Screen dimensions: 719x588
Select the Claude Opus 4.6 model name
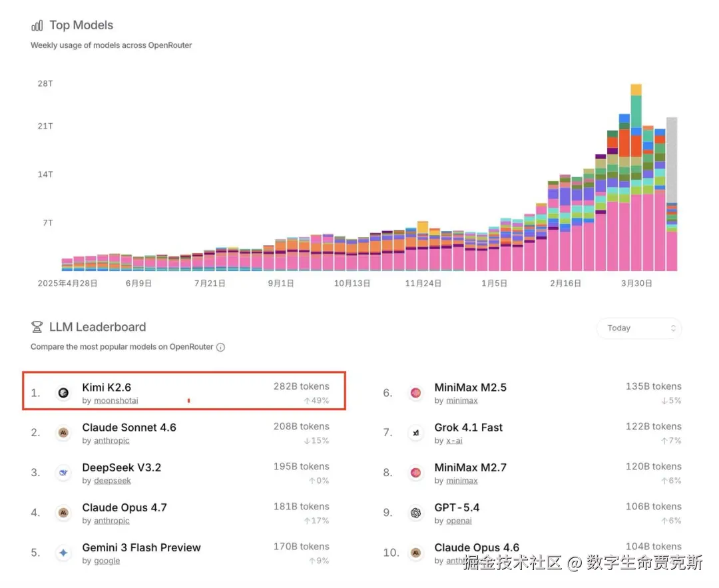pyautogui.click(x=477, y=547)
